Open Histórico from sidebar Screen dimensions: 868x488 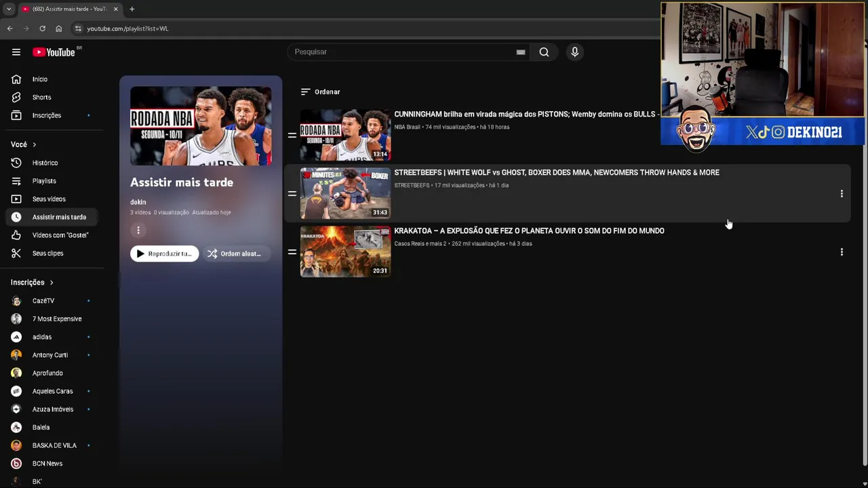click(52, 163)
